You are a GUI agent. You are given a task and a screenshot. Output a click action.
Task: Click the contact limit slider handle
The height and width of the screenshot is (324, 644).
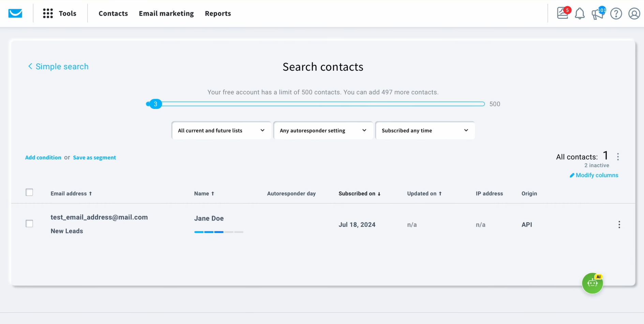tap(155, 104)
